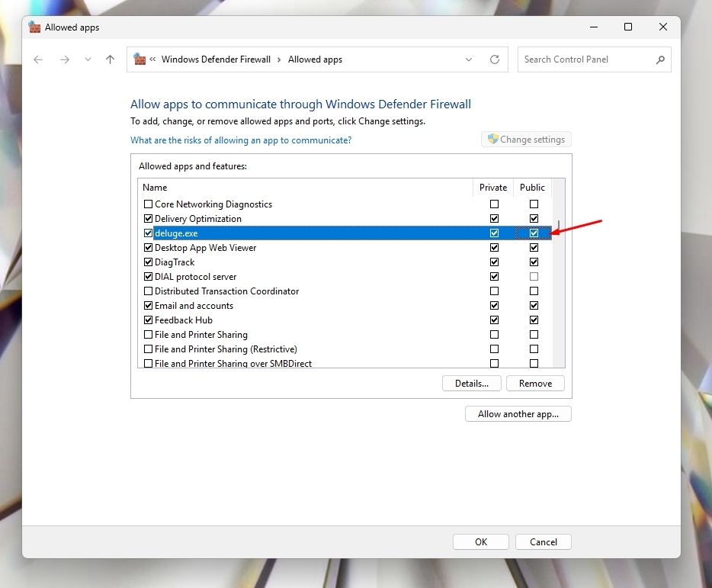Click the Allowed apps title bar icon
The height and width of the screenshot is (588, 712).
(x=34, y=27)
